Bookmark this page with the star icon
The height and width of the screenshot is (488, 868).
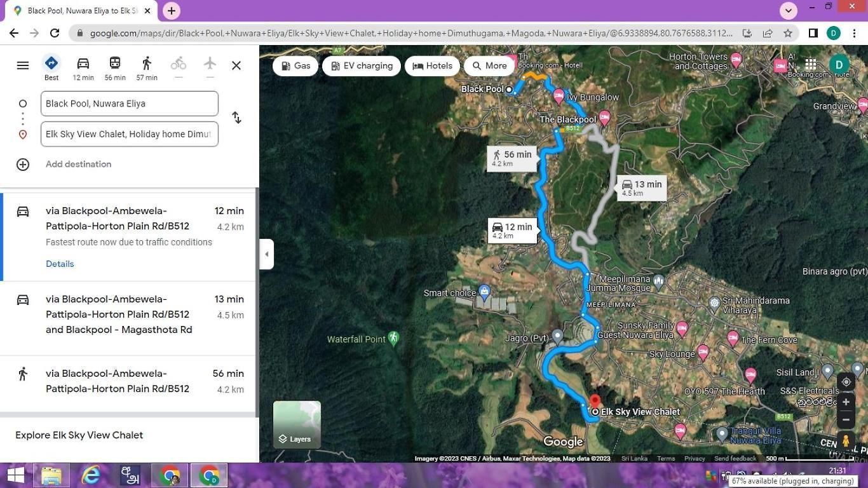click(788, 33)
